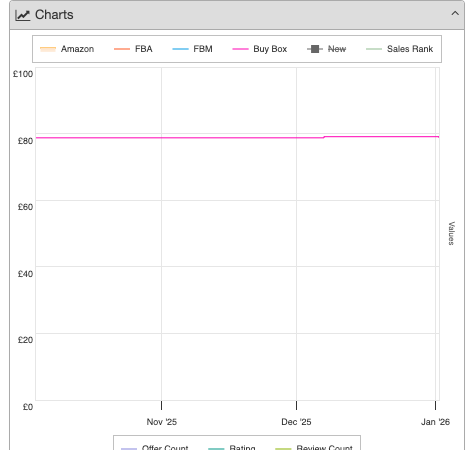Click the pink Buy Box line swatch

point(240,49)
